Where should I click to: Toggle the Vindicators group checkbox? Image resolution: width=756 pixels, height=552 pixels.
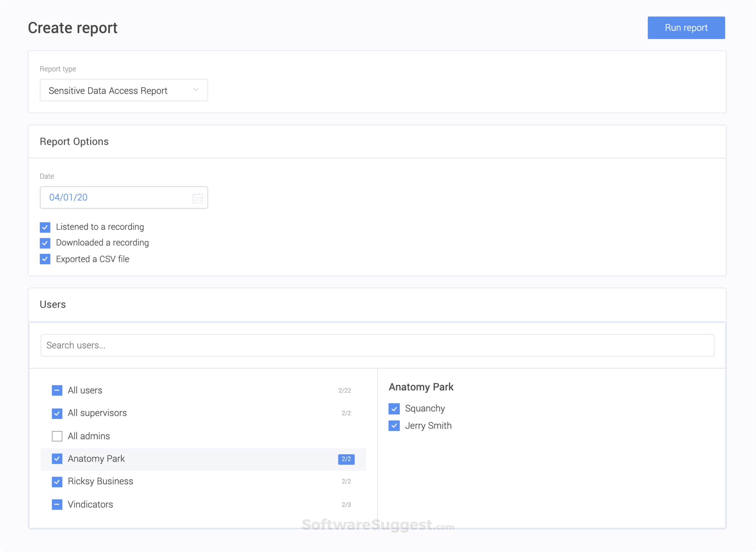pyautogui.click(x=57, y=504)
